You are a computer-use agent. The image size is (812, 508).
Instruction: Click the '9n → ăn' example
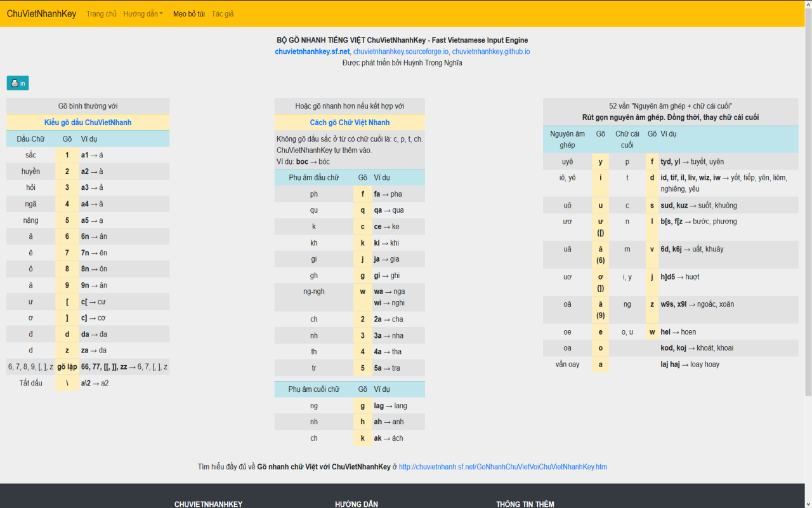tap(94, 285)
